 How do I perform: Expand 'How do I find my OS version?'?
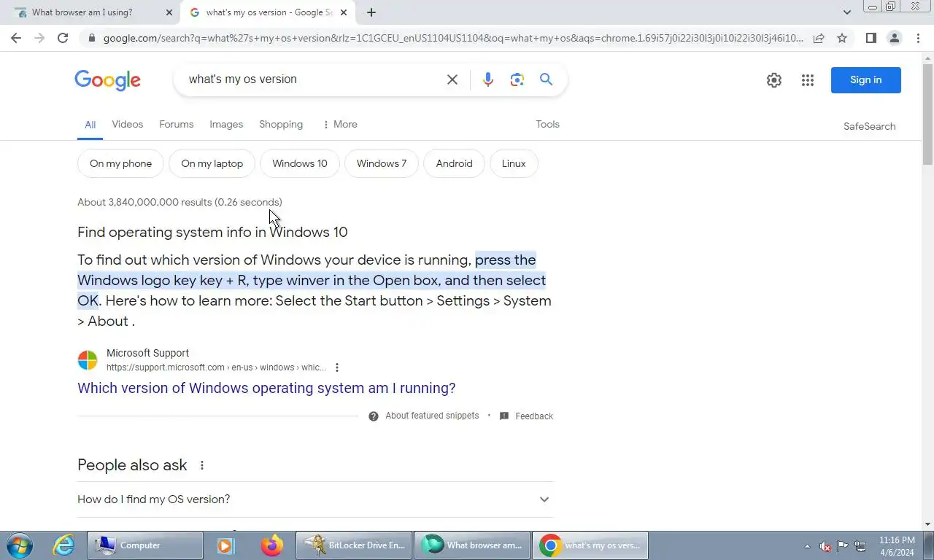pyautogui.click(x=315, y=499)
